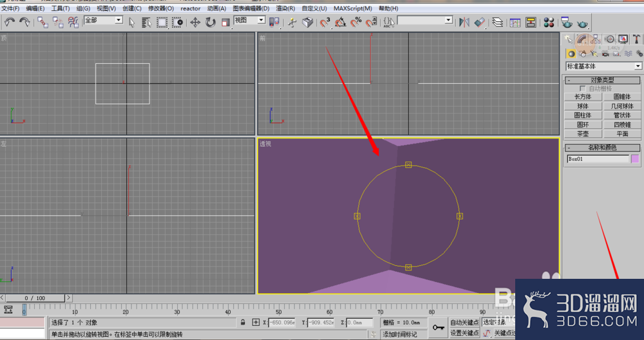Click the Quick Render teapot icon
The height and width of the screenshot is (340, 644).
(x=582, y=23)
